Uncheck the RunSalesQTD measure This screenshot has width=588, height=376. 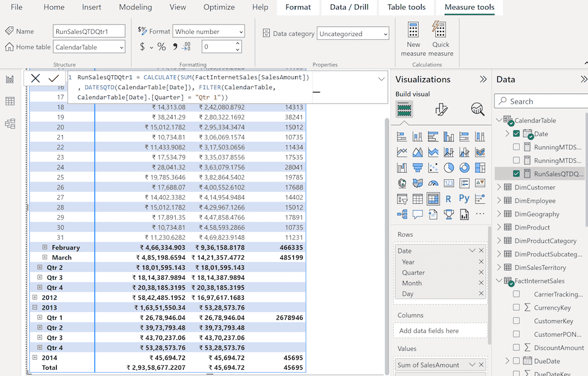[516, 173]
